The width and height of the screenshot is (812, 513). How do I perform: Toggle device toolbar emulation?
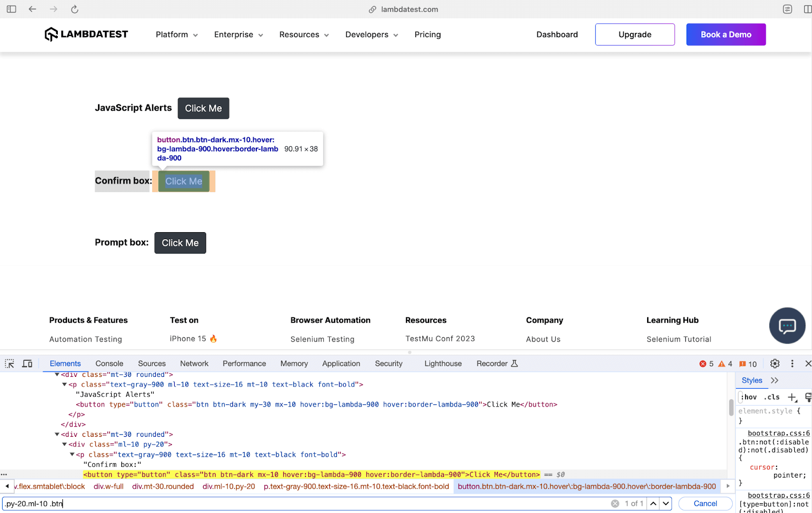tap(27, 364)
